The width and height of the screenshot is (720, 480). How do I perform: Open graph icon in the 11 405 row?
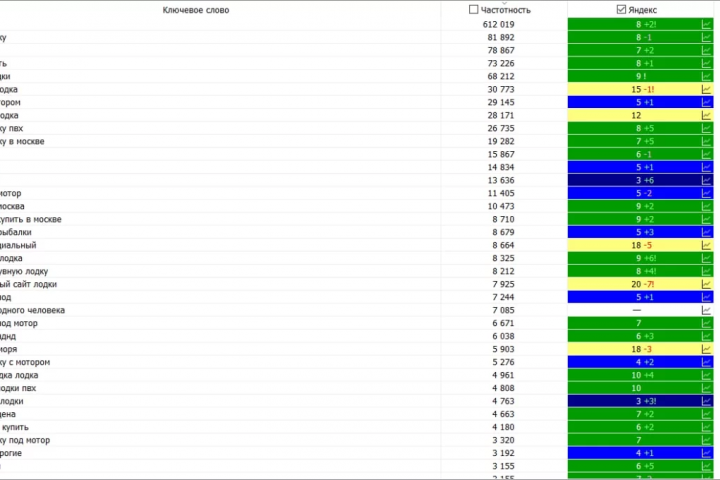(x=706, y=193)
